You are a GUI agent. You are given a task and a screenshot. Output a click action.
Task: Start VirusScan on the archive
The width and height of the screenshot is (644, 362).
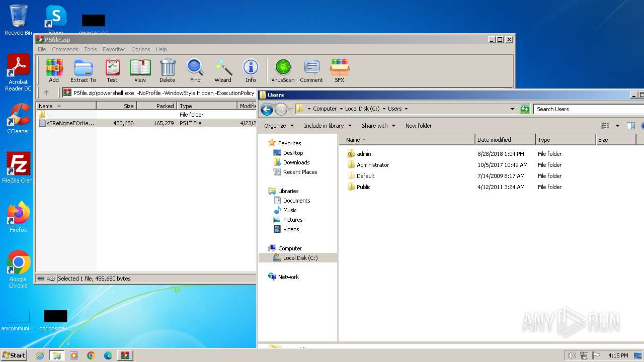point(283,70)
